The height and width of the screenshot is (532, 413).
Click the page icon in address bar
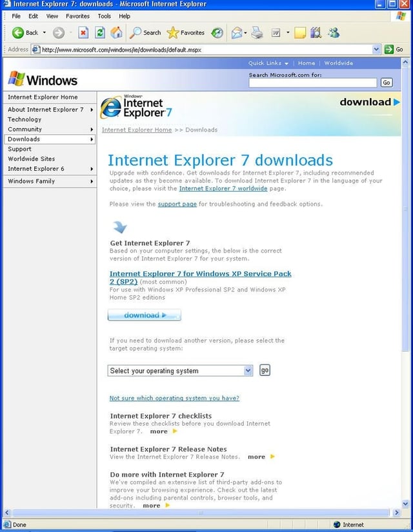pos(35,50)
